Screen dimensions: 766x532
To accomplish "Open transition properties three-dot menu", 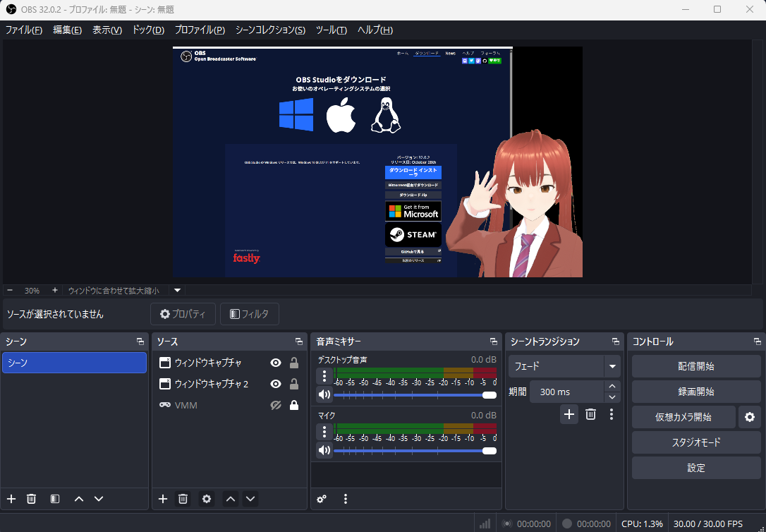I will click(611, 415).
